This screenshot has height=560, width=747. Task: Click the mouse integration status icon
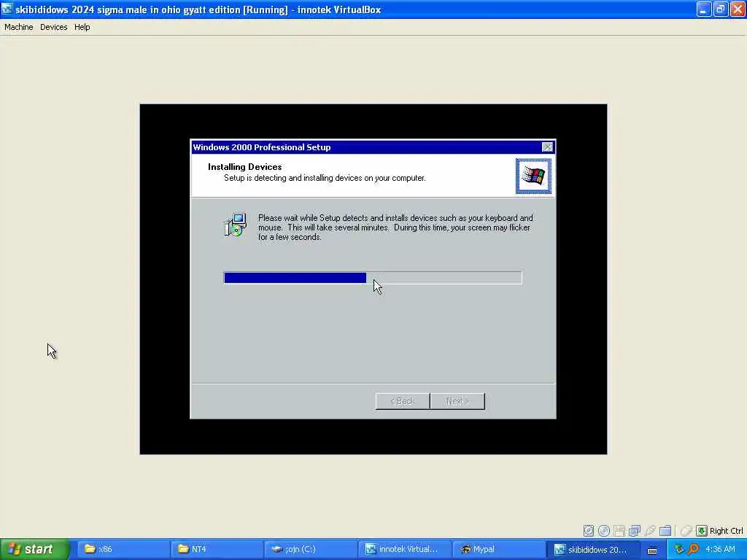coord(686,531)
